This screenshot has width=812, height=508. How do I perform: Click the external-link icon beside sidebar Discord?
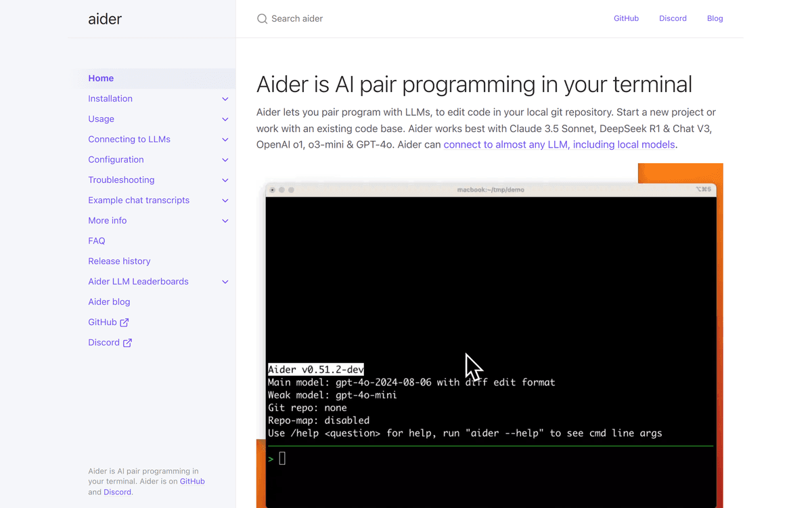127,343
